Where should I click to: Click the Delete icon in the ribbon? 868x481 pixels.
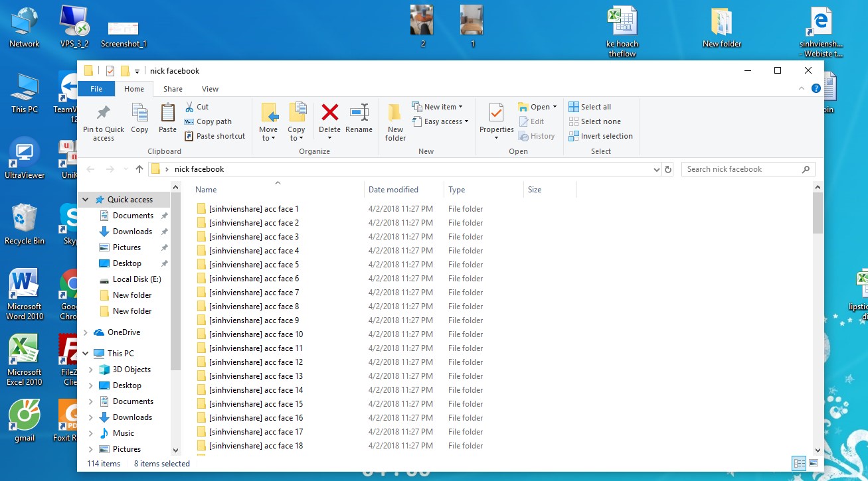click(329, 118)
